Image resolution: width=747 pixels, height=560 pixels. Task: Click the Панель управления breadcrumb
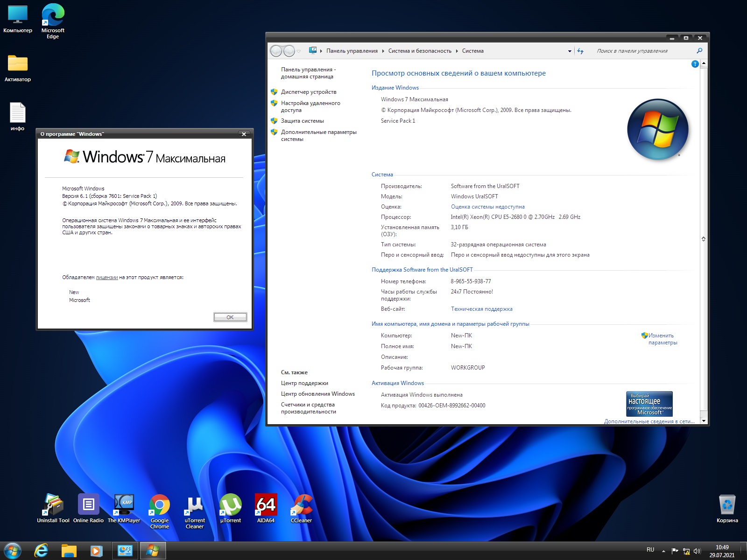coord(352,51)
